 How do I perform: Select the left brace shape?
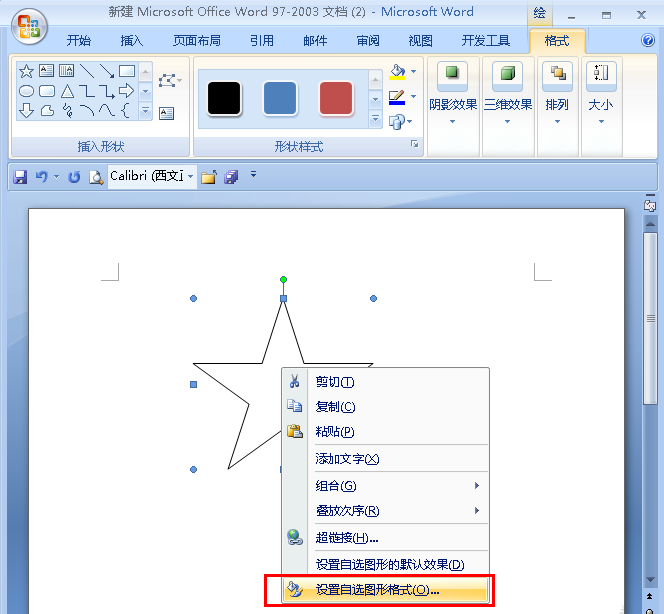click(x=125, y=111)
